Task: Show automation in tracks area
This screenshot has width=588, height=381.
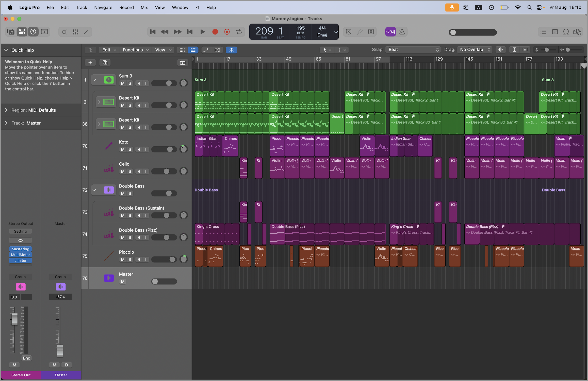Action: pos(206,50)
